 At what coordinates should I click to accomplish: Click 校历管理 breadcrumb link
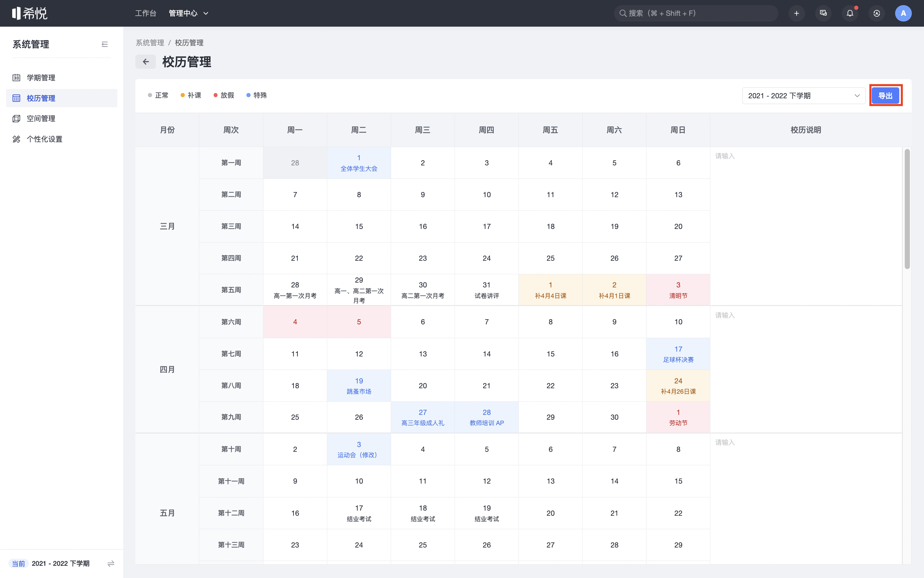pos(189,43)
